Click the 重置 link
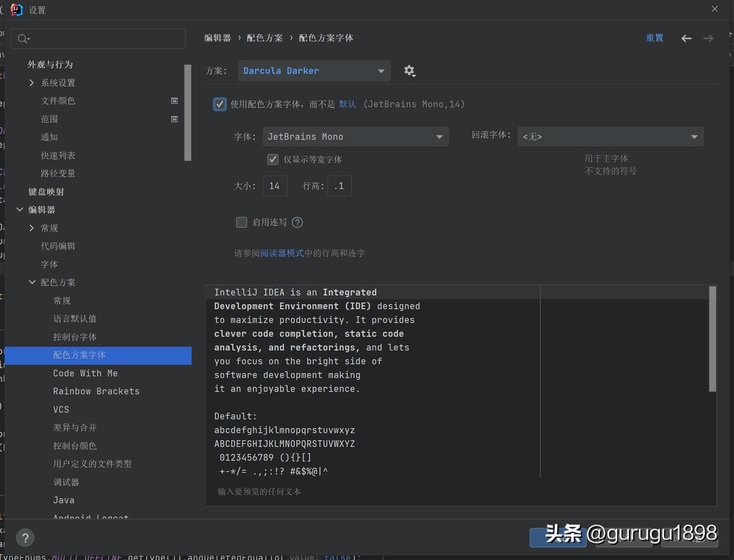This screenshot has width=734, height=560. 655,37
